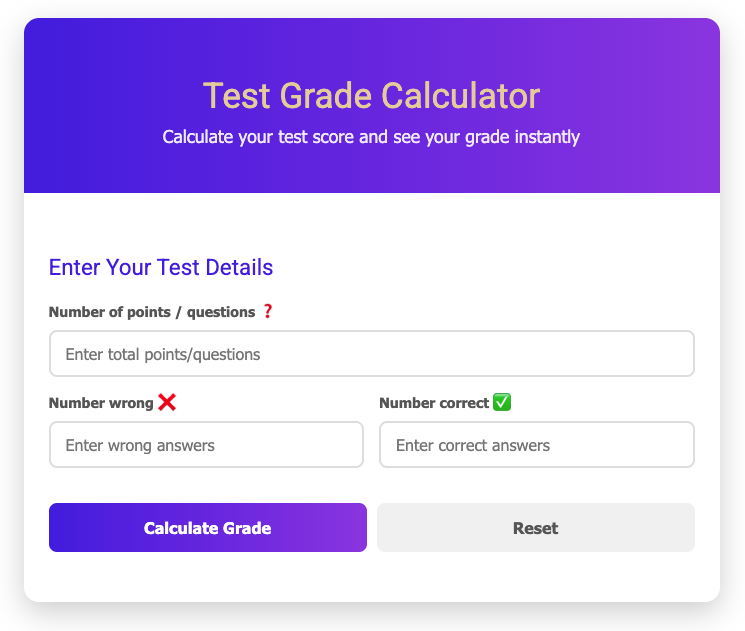745x631 pixels.
Task: Click the word Reset on the gray button
Action: click(535, 528)
